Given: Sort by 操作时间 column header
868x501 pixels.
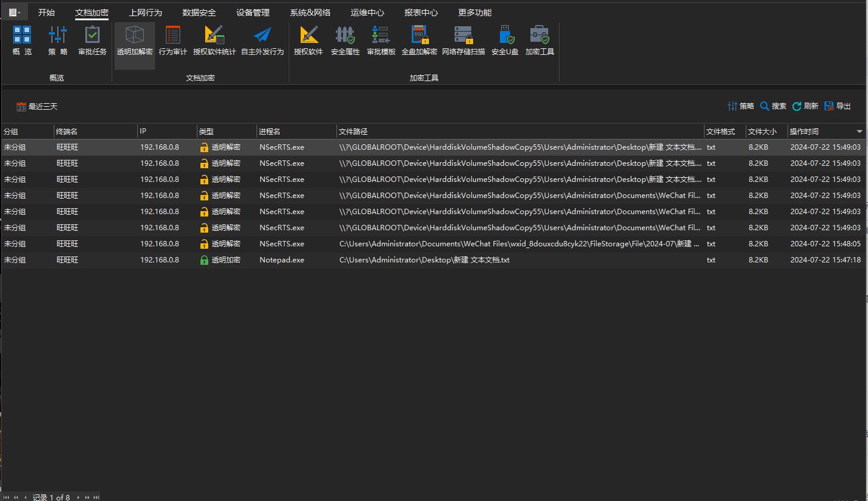Looking at the screenshot, I should tap(826, 131).
